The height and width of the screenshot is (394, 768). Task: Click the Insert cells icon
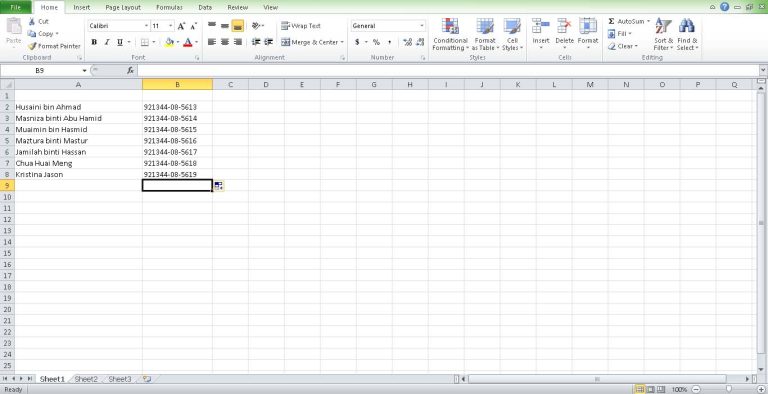pos(541,25)
